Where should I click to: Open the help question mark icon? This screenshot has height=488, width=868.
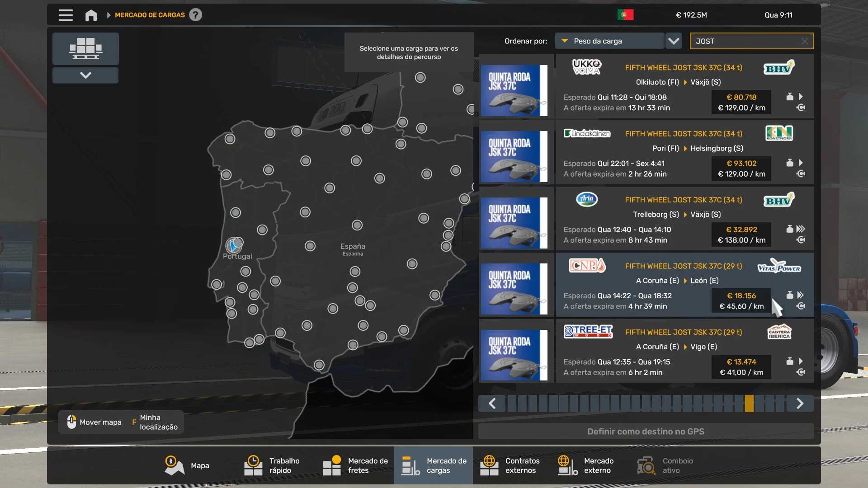[195, 15]
